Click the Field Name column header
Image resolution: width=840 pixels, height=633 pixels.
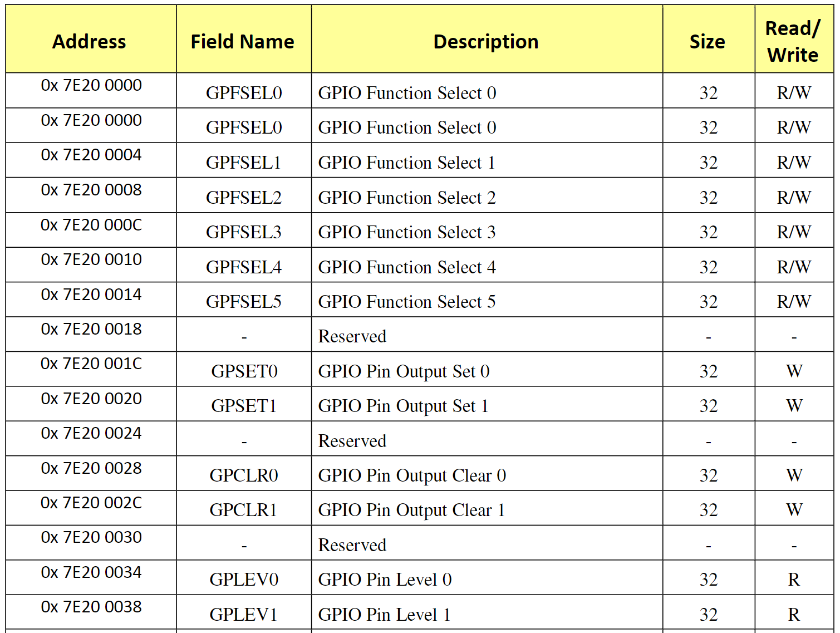coord(243,42)
